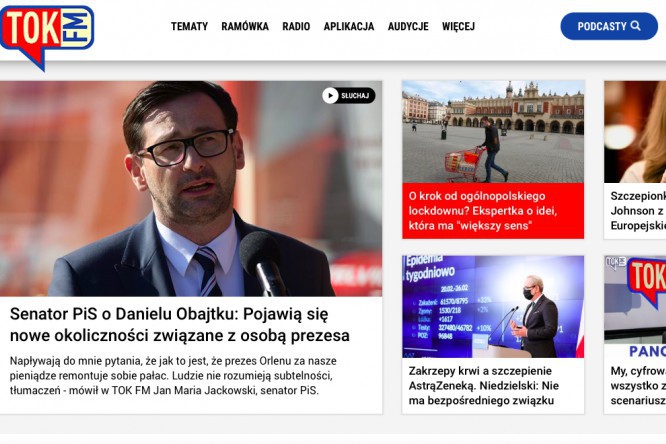Image resolution: width=666 pixels, height=444 pixels.
Task: Open the Aplikacja navigation item
Action: pos(349,26)
